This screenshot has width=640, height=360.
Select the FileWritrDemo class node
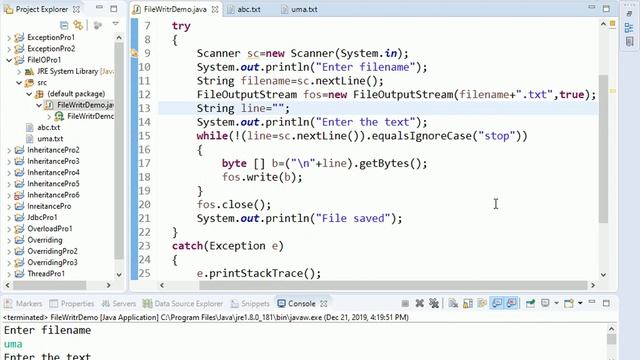tap(90, 116)
